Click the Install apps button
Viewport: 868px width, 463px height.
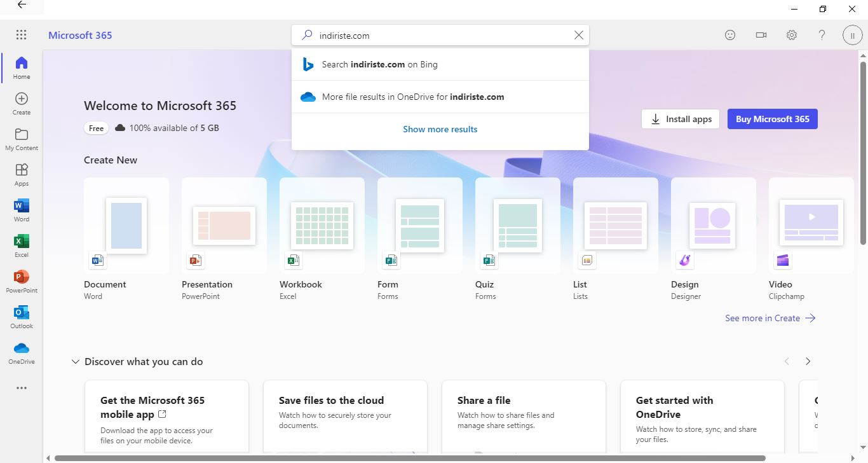tap(681, 119)
